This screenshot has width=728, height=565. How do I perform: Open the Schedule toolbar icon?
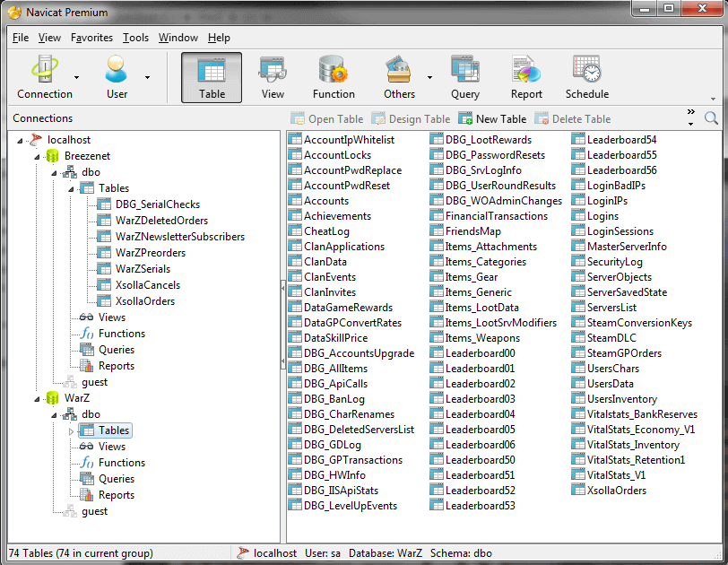587,77
